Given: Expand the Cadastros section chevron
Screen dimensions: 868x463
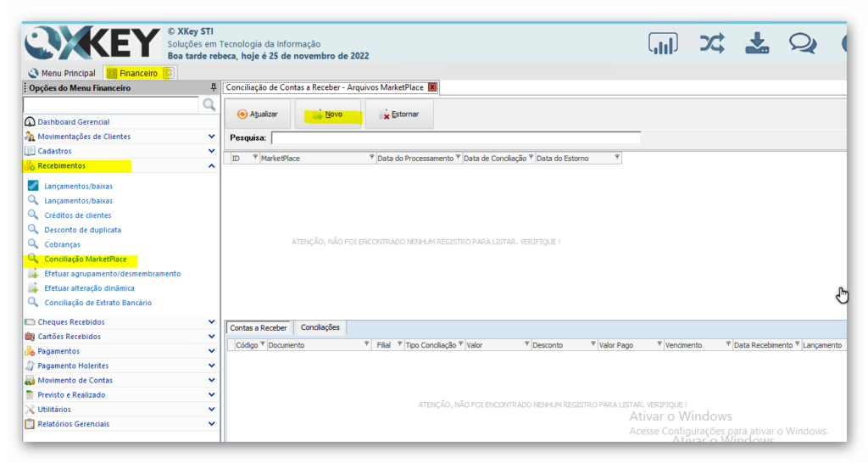Looking at the screenshot, I should tap(211, 151).
